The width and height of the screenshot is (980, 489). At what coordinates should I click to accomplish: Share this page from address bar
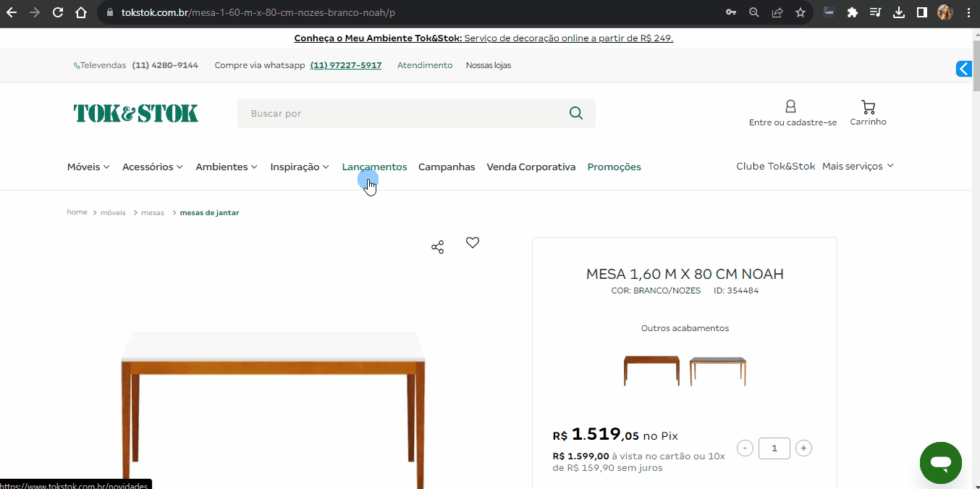[x=777, y=12]
